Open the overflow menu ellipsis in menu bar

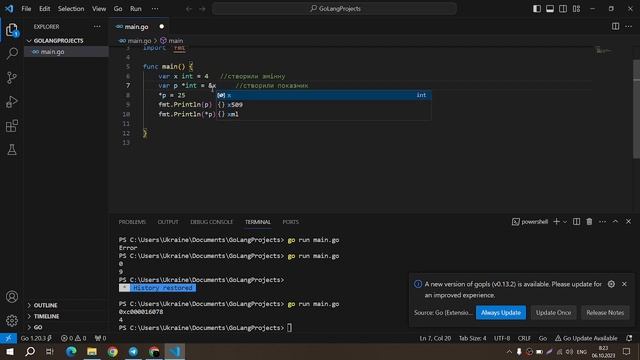[155, 9]
